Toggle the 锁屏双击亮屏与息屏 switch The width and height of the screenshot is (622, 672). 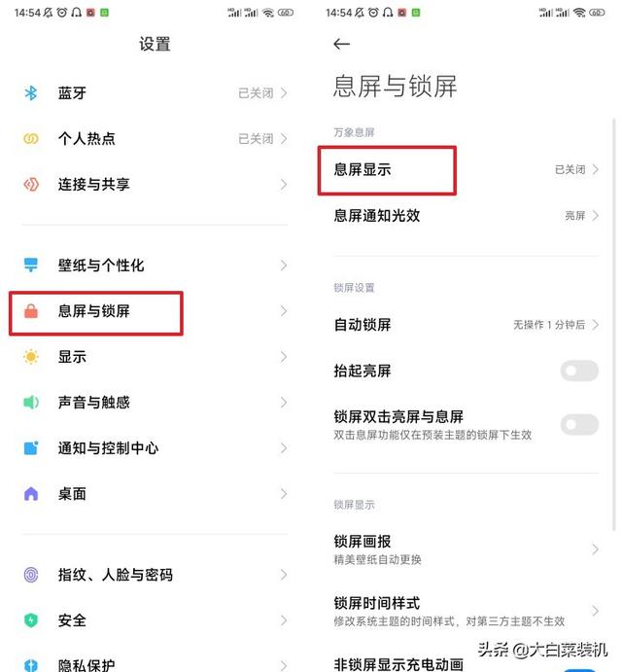(x=579, y=424)
